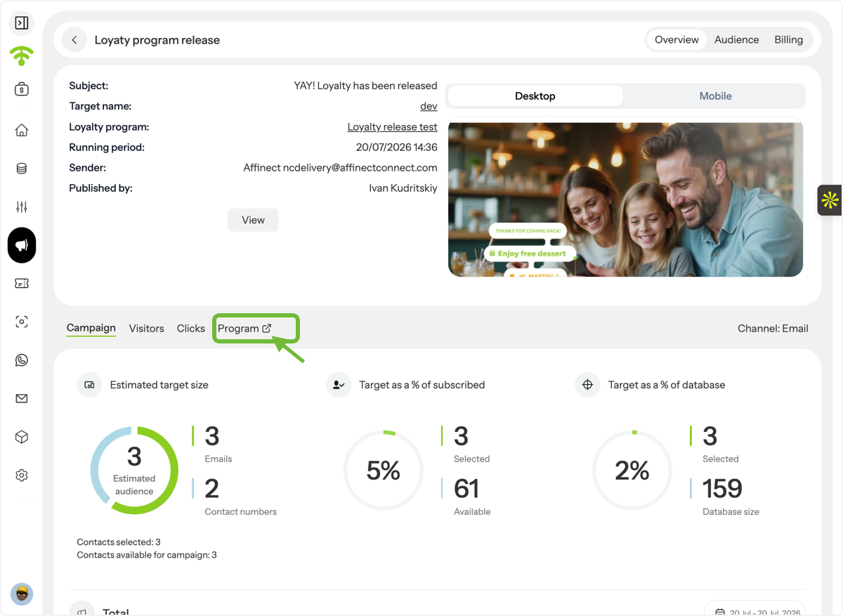Click Contacts available for campaign: 3 text

[x=147, y=555]
